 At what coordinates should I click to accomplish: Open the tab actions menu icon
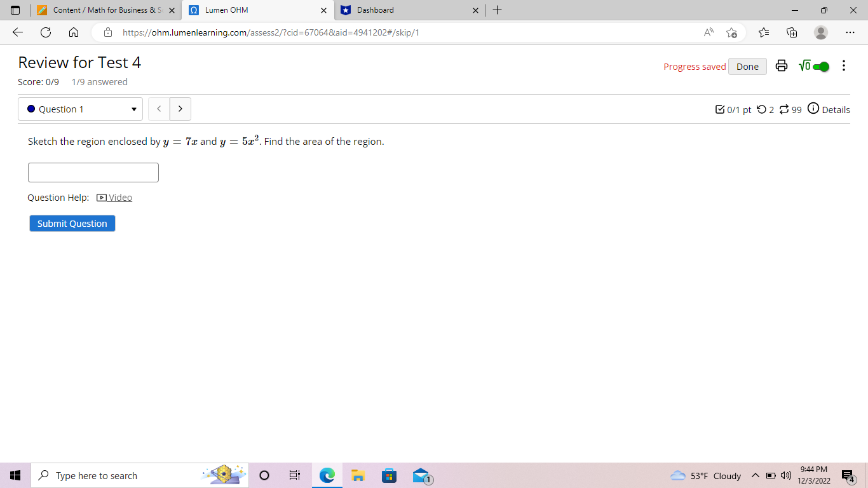[15, 10]
